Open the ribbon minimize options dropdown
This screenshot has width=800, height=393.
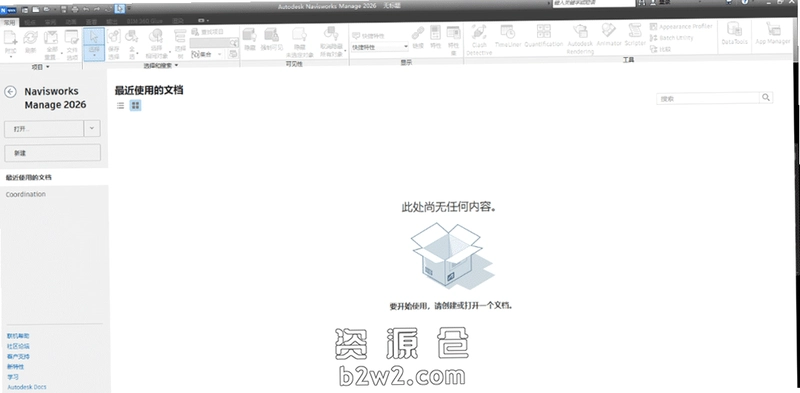[x=203, y=21]
